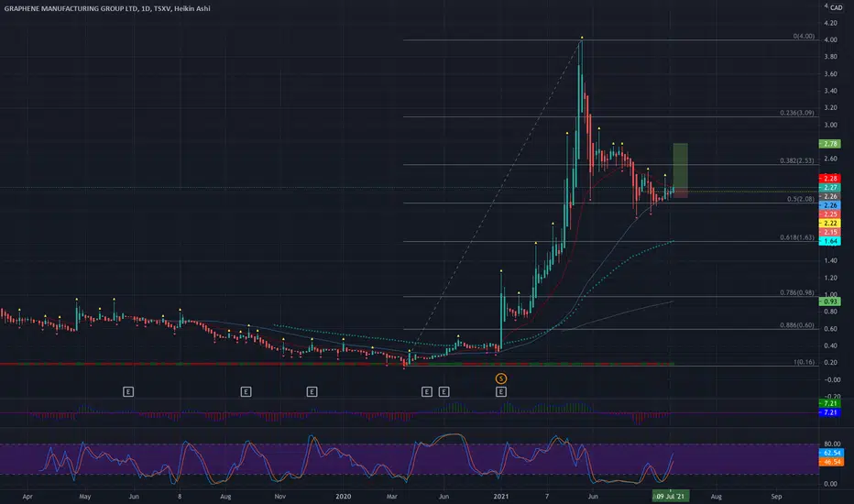Click the May label on the time axis
This screenshot has width=854, height=504.
coord(84,497)
